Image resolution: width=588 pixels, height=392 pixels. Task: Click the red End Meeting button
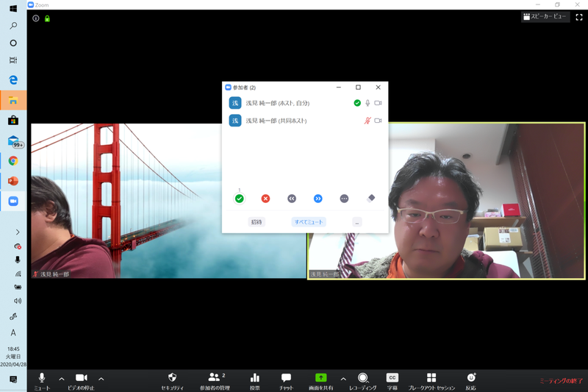562,381
